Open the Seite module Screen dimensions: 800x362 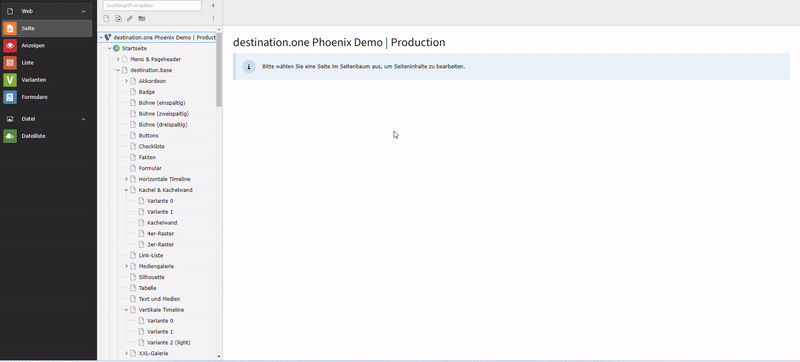coord(46,29)
